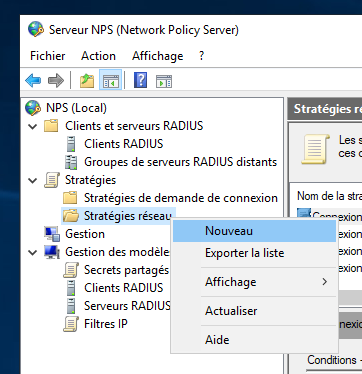The height and width of the screenshot is (374, 362).
Task: Toggle the Show/Hide console tree toolbar icon
Action: 111,81
